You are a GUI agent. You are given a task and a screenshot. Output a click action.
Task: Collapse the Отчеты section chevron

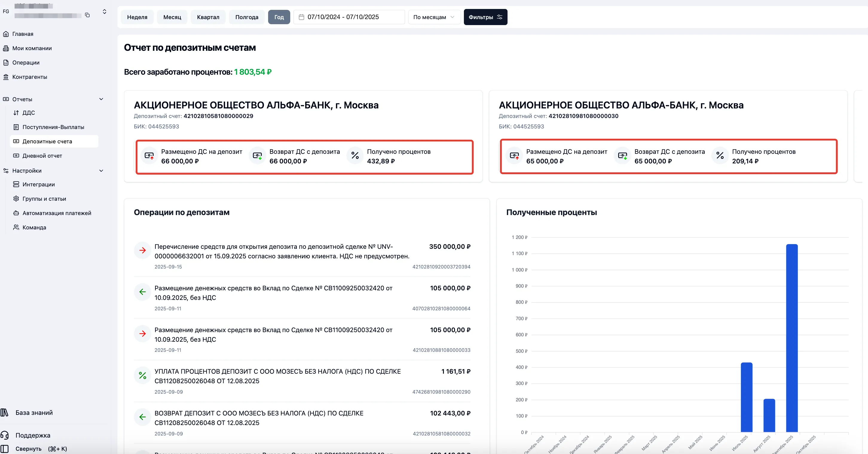pyautogui.click(x=101, y=99)
